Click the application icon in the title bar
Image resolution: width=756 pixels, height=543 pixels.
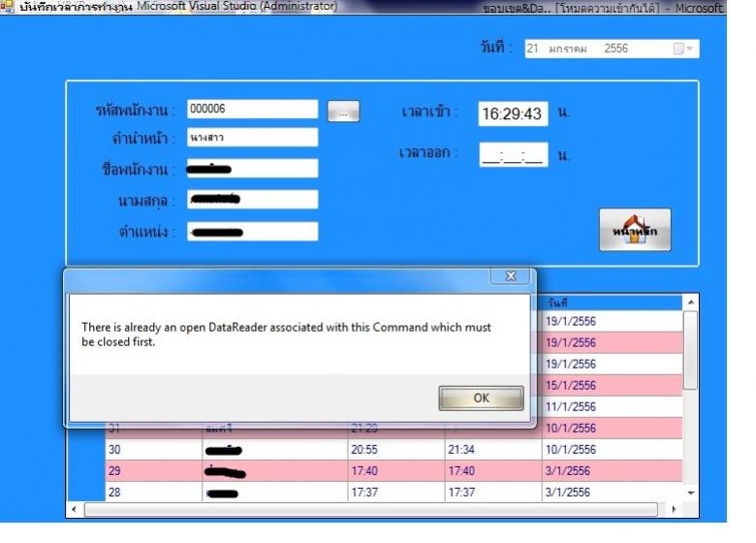7,6
